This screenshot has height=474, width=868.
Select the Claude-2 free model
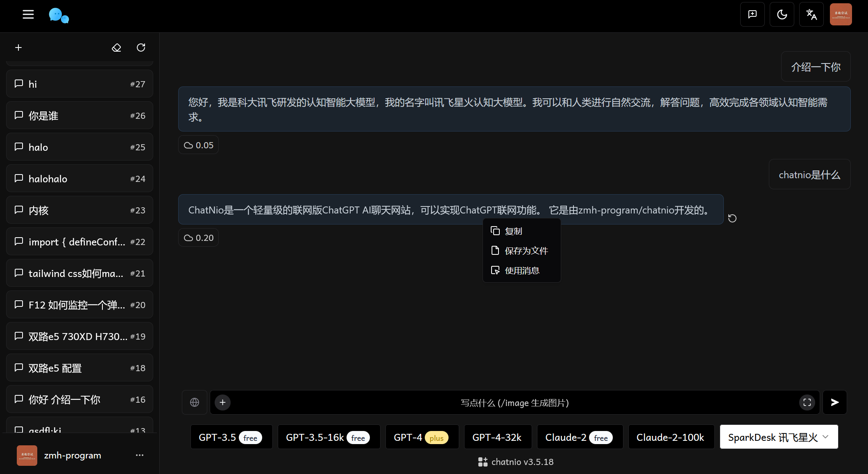[580, 437]
